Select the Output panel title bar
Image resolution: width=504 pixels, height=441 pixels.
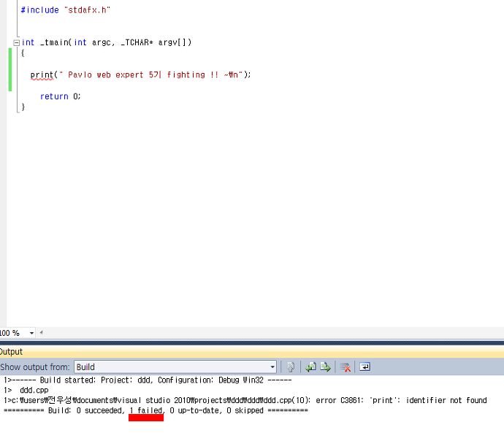[252, 352]
